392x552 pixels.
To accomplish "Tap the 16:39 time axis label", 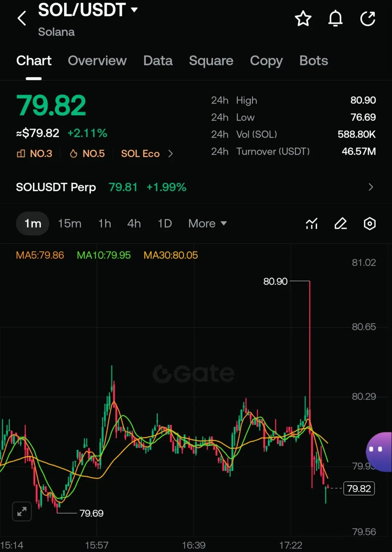I will coord(193,545).
